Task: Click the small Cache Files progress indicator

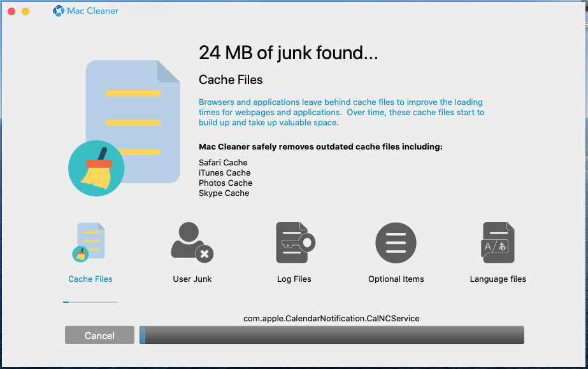Action: point(90,302)
